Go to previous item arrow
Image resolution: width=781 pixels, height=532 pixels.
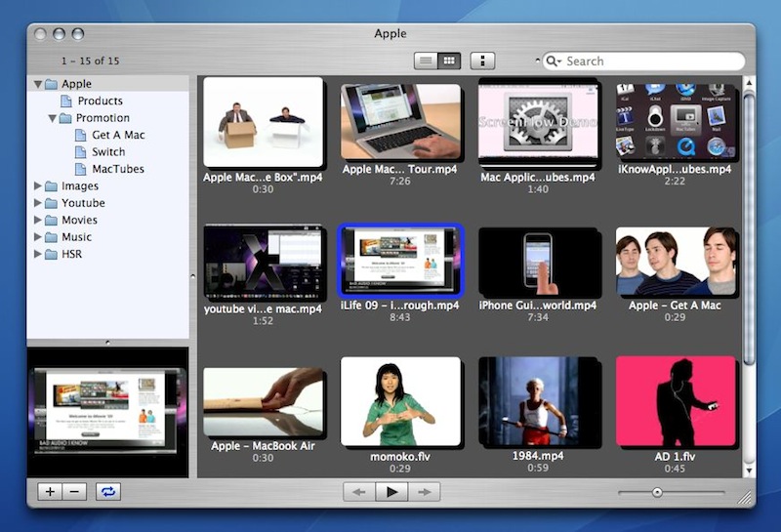click(x=358, y=492)
